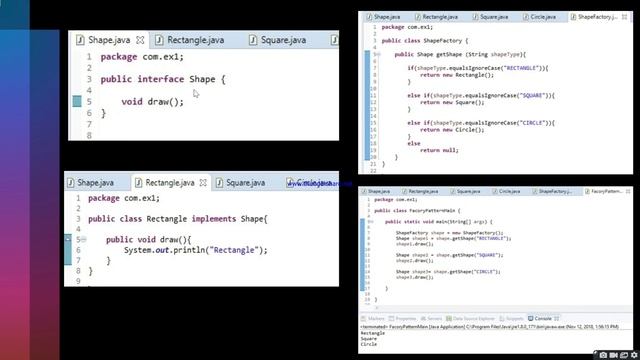Image resolution: width=640 pixels, height=360 pixels.
Task: Click the 'Square' output line in Console
Action: click(369, 339)
